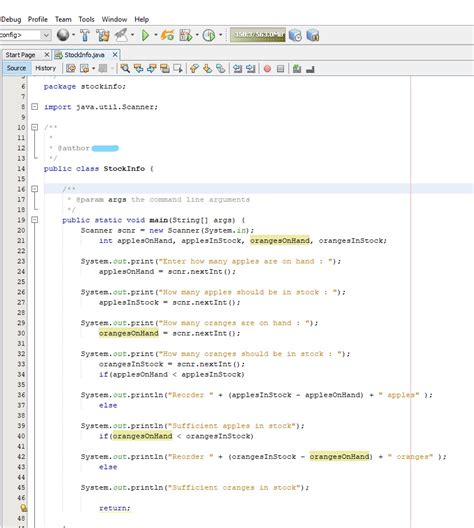Click line number 14 in the gutter
Image resolution: width=474 pixels, height=528 pixels.
pos(21,168)
